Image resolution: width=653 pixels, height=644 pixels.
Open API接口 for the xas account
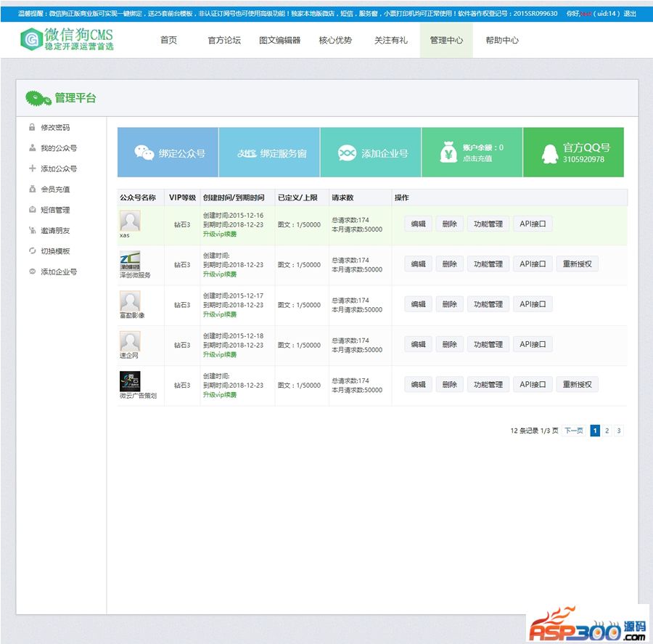click(x=533, y=224)
